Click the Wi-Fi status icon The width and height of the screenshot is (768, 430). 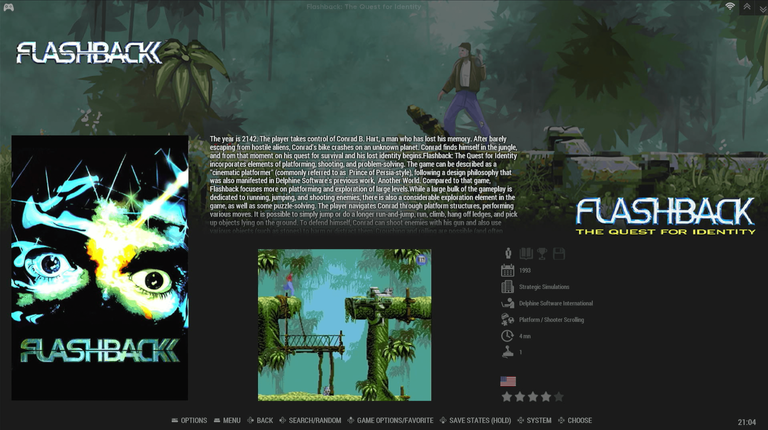click(x=730, y=6)
